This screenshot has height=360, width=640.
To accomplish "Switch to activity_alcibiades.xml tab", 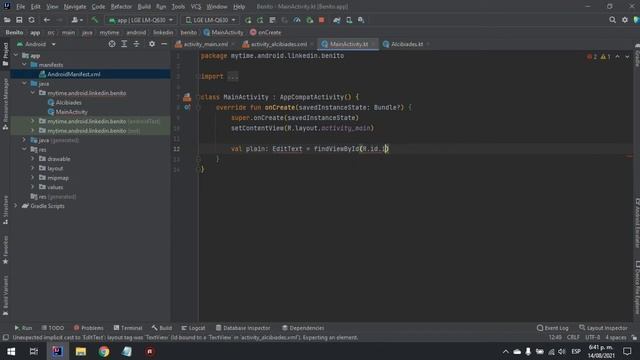I will tap(278, 44).
